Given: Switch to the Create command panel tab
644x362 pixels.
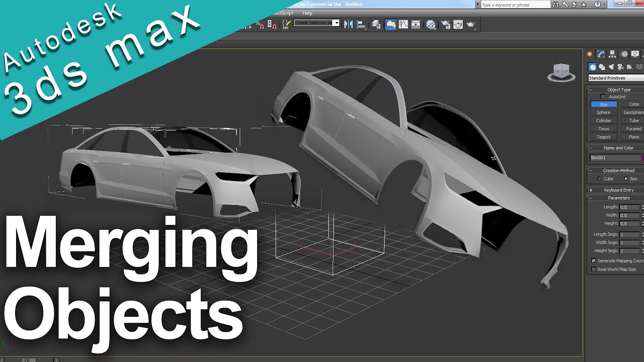Looking at the screenshot, I should (590, 54).
